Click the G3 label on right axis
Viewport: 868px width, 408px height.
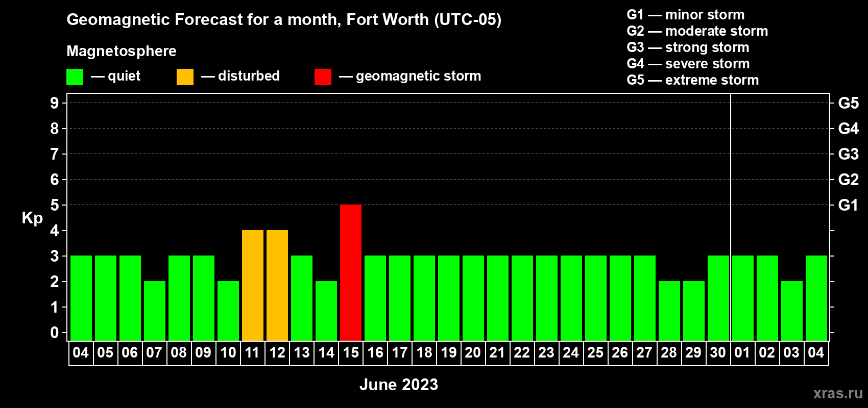pos(849,154)
